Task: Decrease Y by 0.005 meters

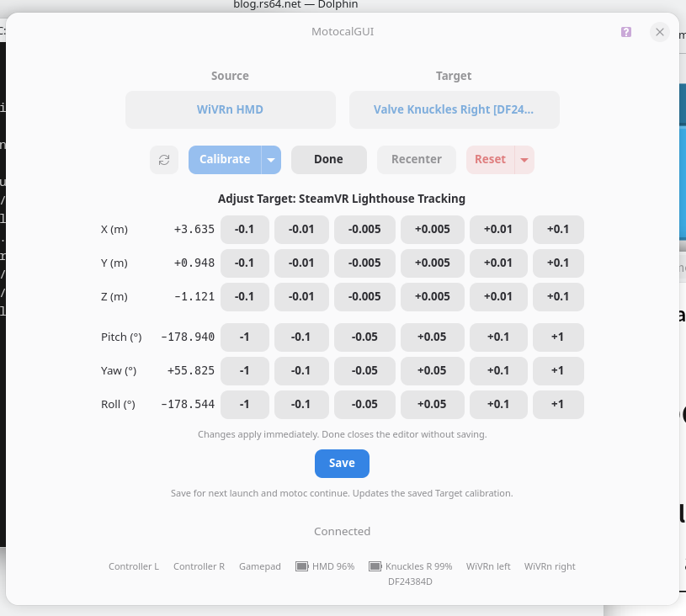Action: (364, 263)
